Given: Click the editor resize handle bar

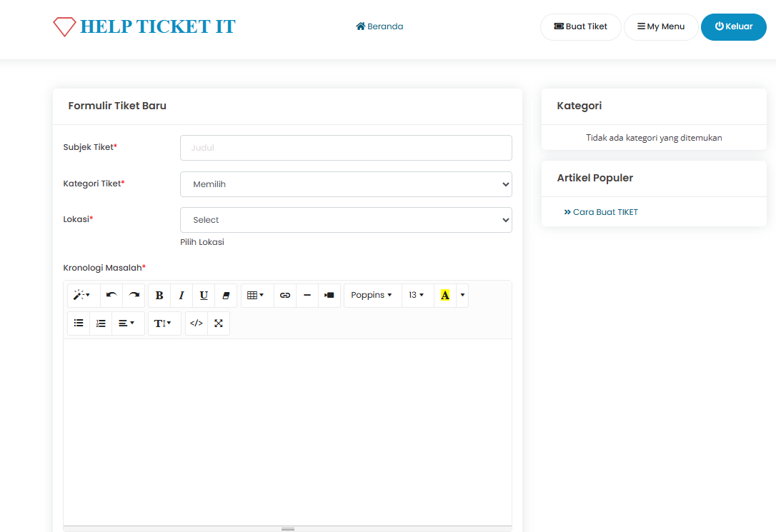Looking at the screenshot, I should 287,529.
